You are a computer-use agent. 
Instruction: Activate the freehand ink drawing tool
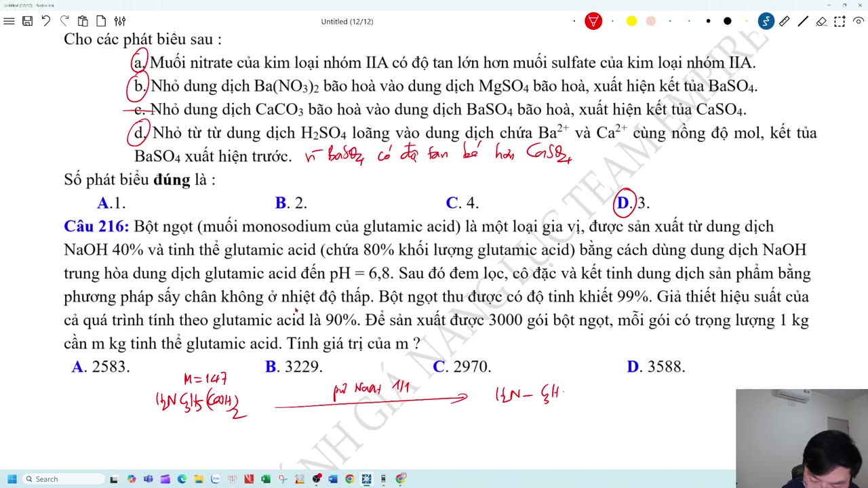[766, 21]
